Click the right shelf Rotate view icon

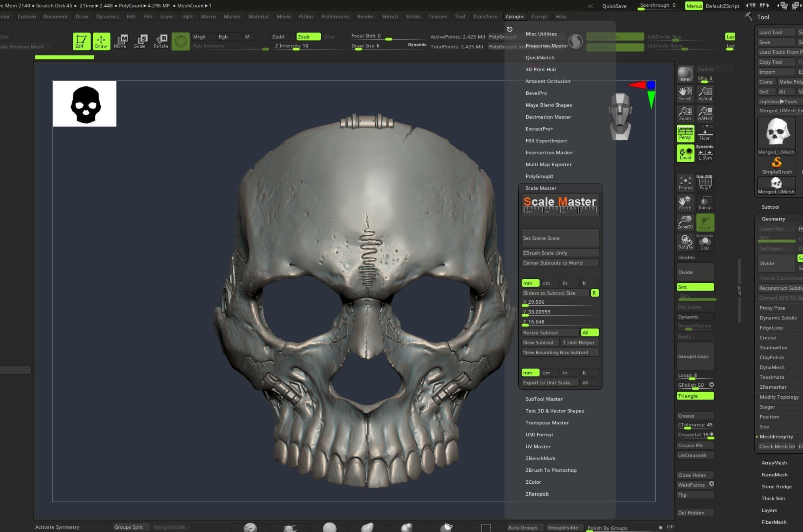[x=685, y=242]
